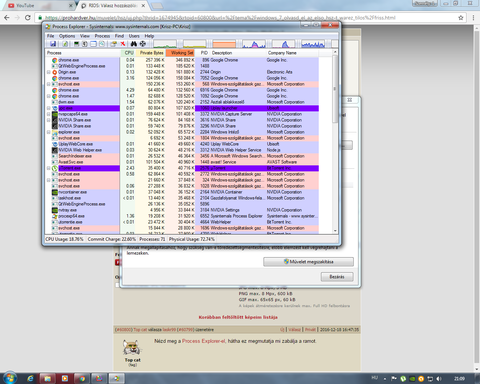The image size is (480, 384).
Task: Sort by the Working Set column header
Action: point(180,53)
